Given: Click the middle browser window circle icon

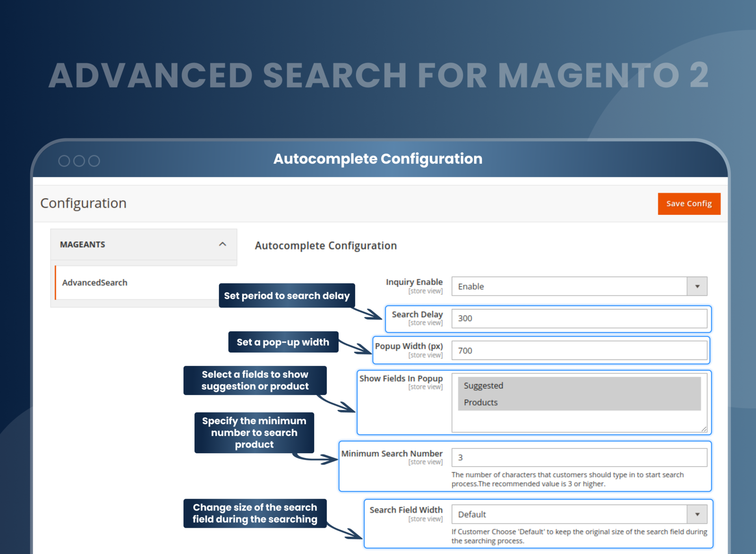Looking at the screenshot, I should point(79,161).
